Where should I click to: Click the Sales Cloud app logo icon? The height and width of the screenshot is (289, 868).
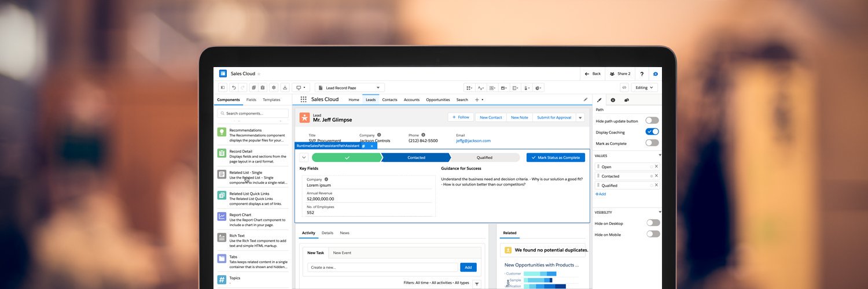coord(223,73)
